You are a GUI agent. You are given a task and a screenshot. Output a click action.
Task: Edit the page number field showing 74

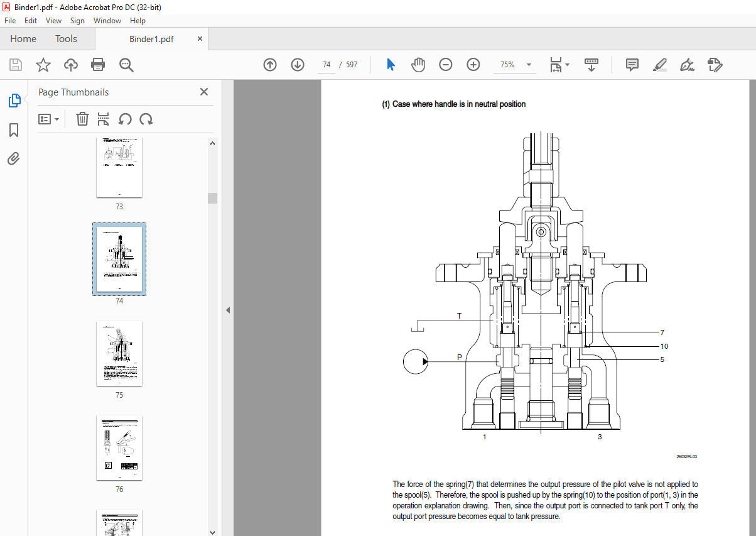(327, 65)
